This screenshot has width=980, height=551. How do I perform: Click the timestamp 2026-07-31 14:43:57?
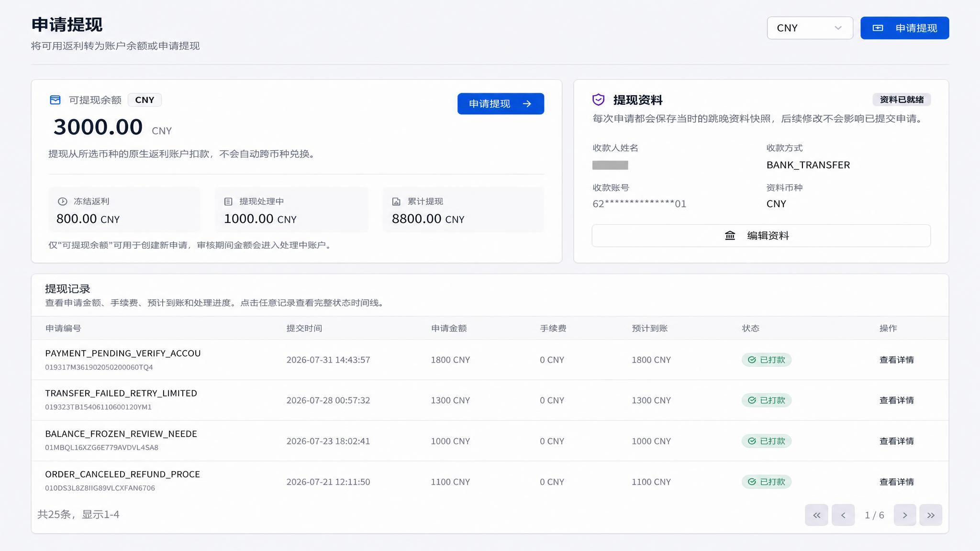(328, 360)
